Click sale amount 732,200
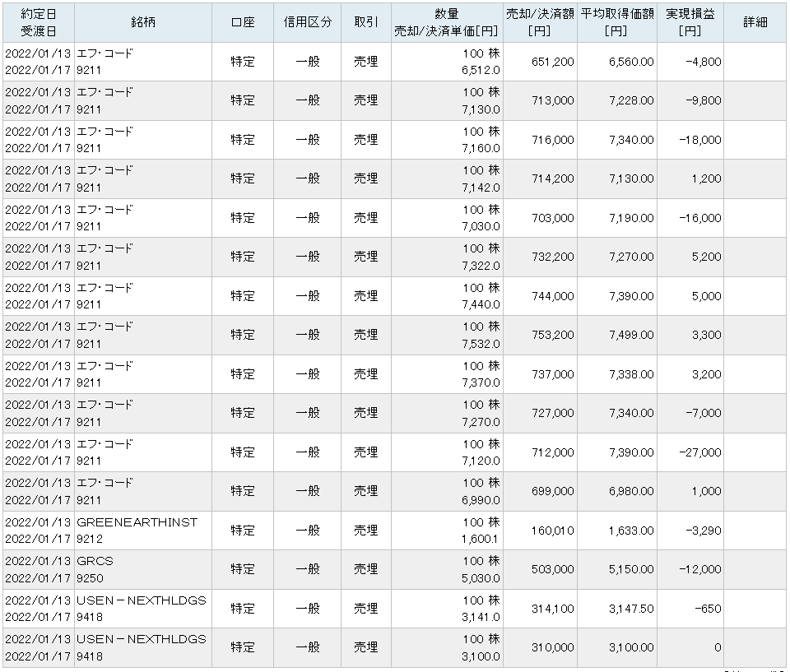 point(553,257)
